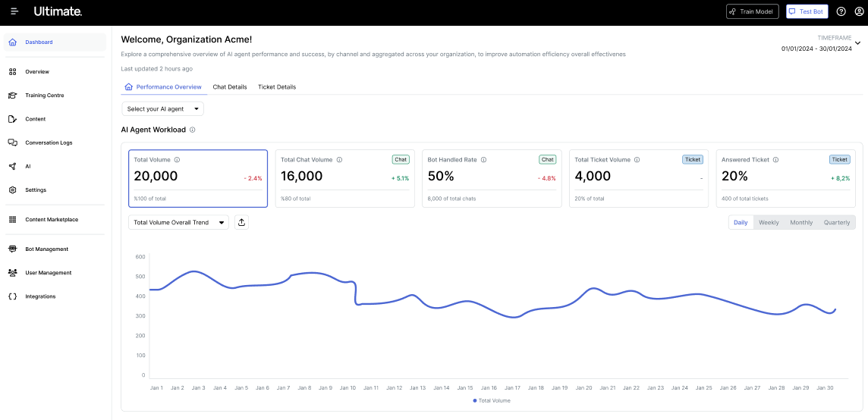The image size is (868, 420).
Task: Switch to the Chat Details tab
Action: pyautogui.click(x=229, y=87)
